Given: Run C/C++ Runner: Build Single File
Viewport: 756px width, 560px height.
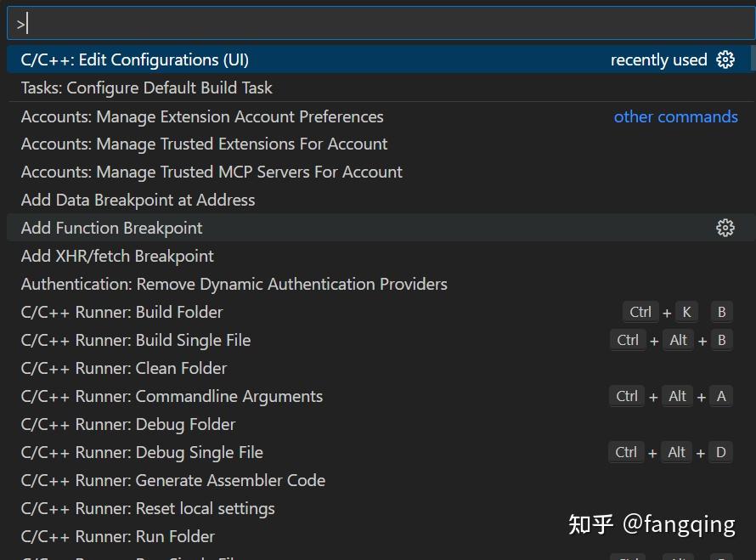Looking at the screenshot, I should click(379, 340).
